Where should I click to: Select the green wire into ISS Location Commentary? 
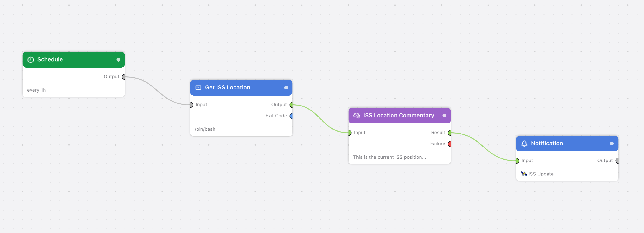(x=321, y=119)
